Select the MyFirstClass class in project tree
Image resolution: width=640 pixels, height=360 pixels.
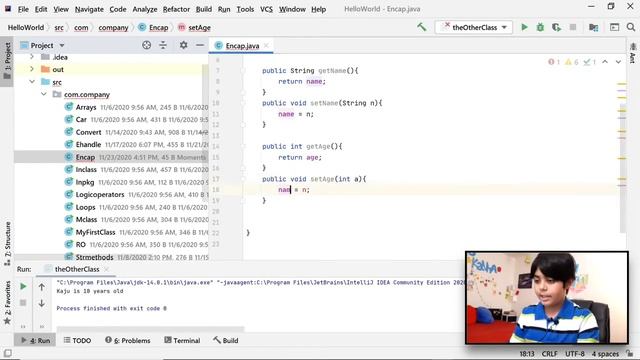pyautogui.click(x=96, y=232)
